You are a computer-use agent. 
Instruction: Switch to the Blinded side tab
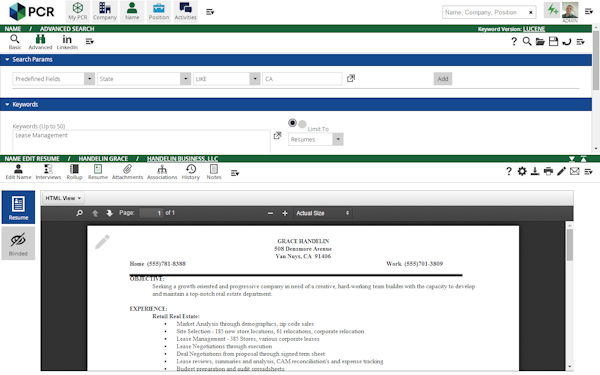pyautogui.click(x=18, y=243)
